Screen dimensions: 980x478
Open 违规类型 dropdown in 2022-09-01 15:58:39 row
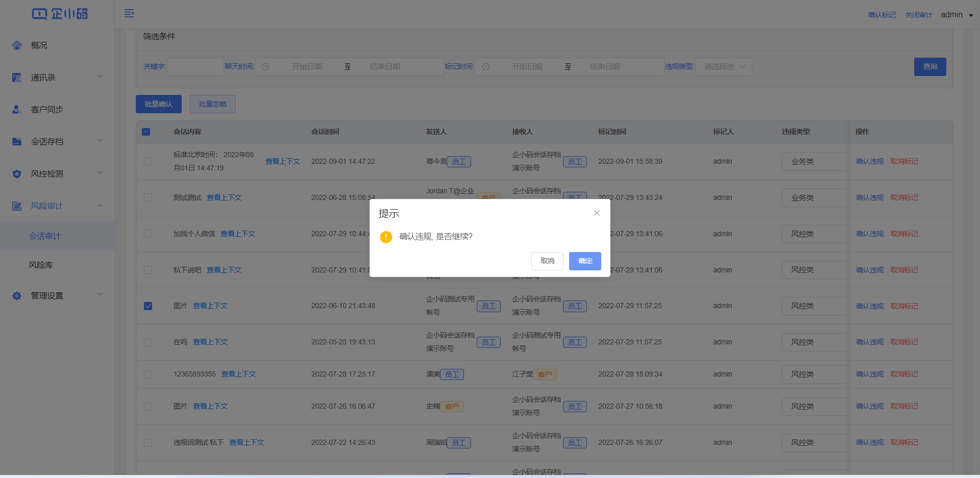pyautogui.click(x=815, y=162)
